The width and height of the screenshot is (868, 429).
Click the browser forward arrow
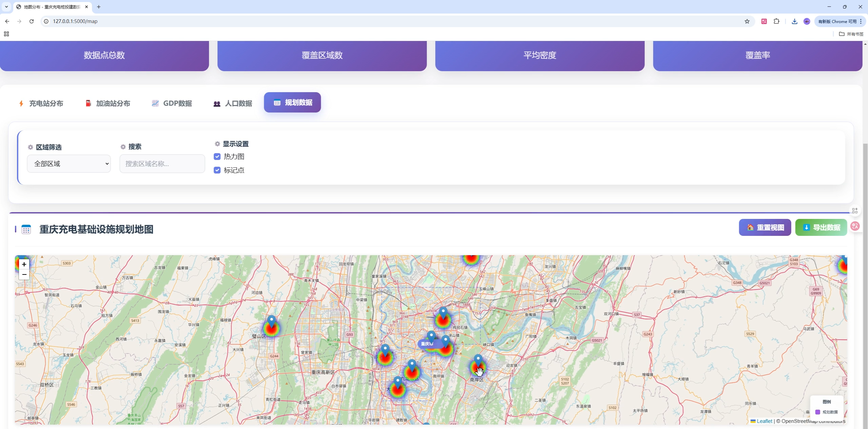[x=19, y=21]
